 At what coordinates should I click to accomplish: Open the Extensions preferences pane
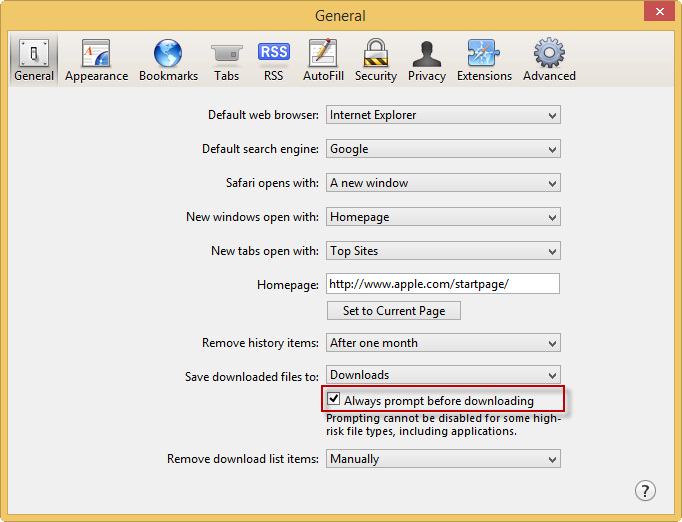[x=484, y=60]
